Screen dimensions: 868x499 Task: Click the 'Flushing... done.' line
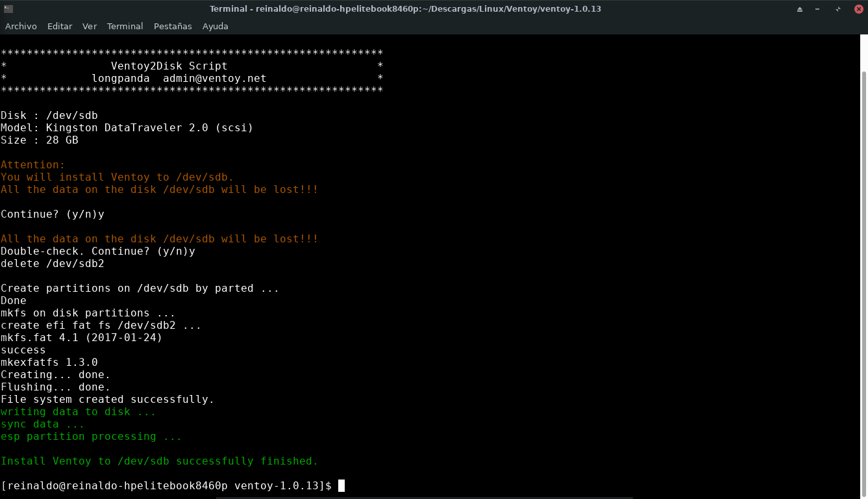point(56,387)
